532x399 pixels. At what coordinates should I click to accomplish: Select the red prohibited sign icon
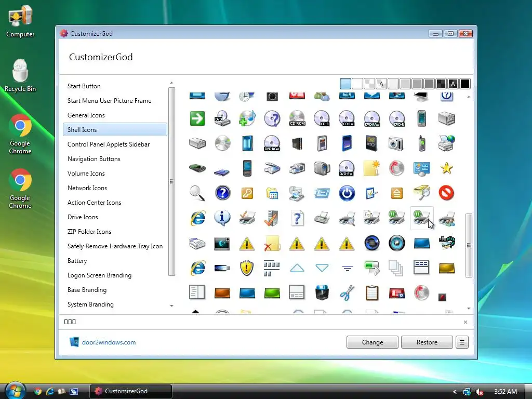click(x=446, y=193)
